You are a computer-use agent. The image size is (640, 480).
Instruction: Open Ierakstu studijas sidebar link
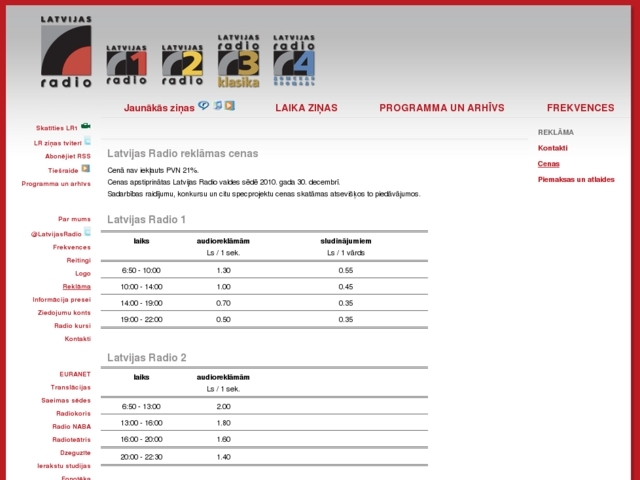coord(64,466)
